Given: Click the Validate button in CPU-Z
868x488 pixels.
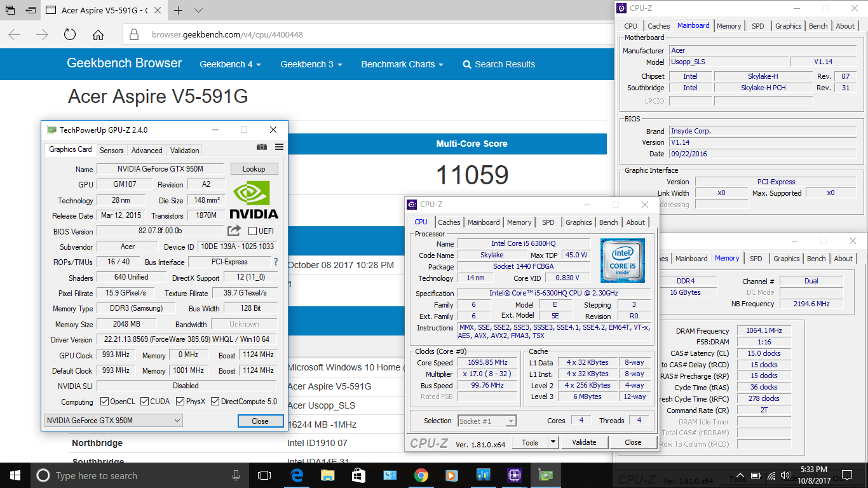Looking at the screenshot, I should pyautogui.click(x=584, y=442).
